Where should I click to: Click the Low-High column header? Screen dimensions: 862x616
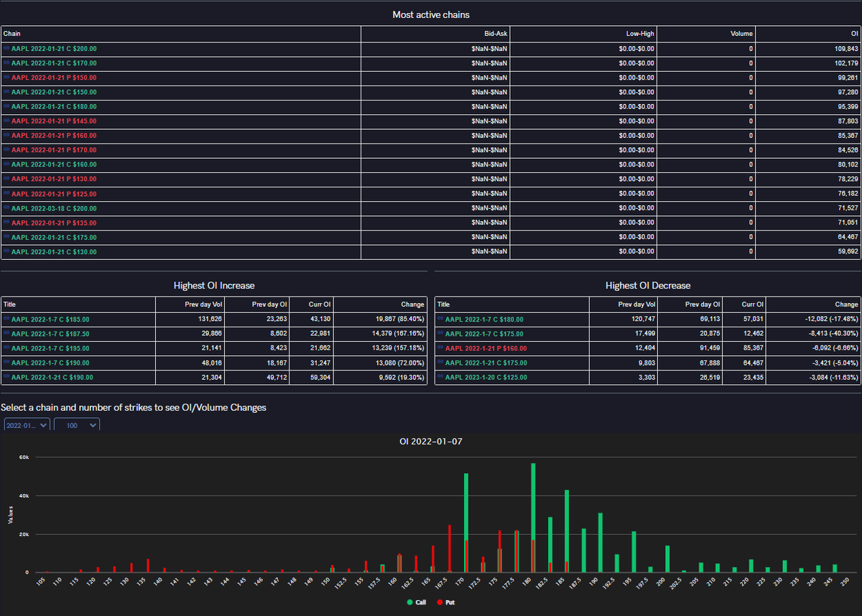(583, 34)
